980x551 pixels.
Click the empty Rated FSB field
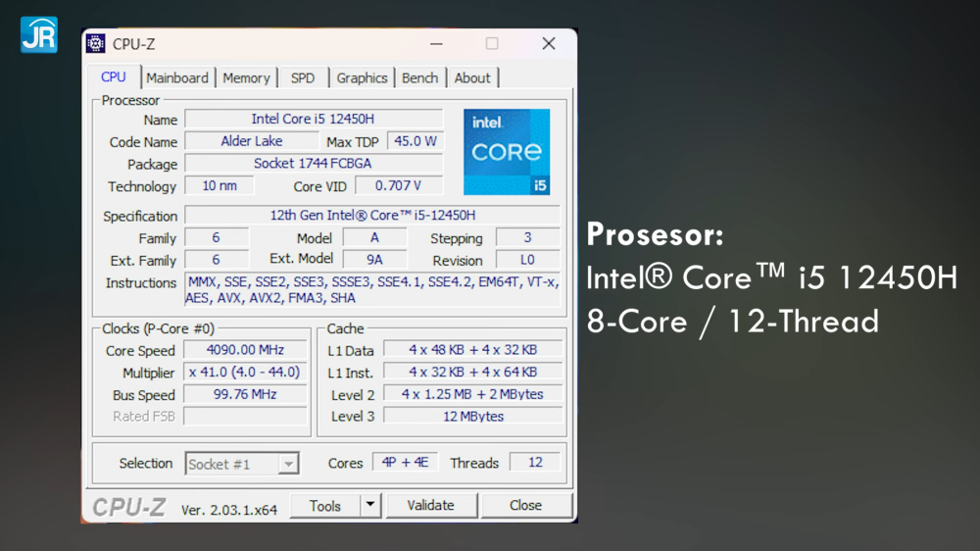click(x=246, y=417)
